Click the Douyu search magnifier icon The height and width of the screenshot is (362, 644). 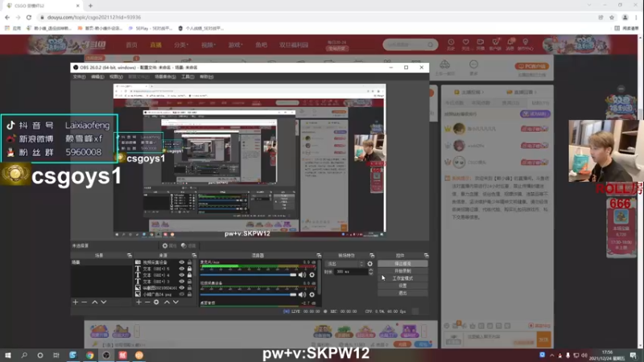point(430,44)
